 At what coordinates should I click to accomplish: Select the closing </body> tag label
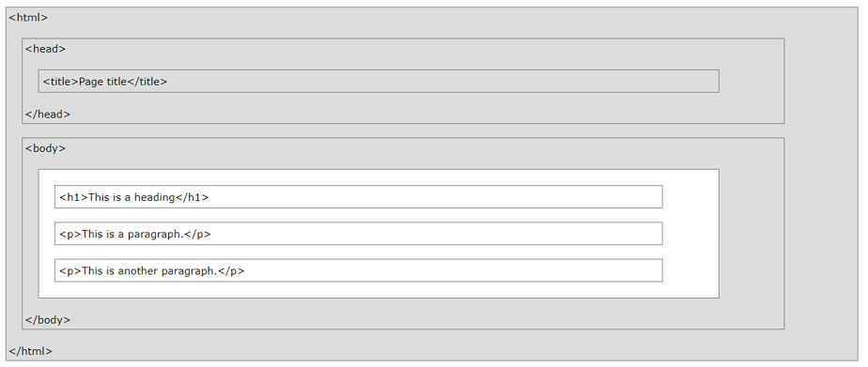coord(48,319)
